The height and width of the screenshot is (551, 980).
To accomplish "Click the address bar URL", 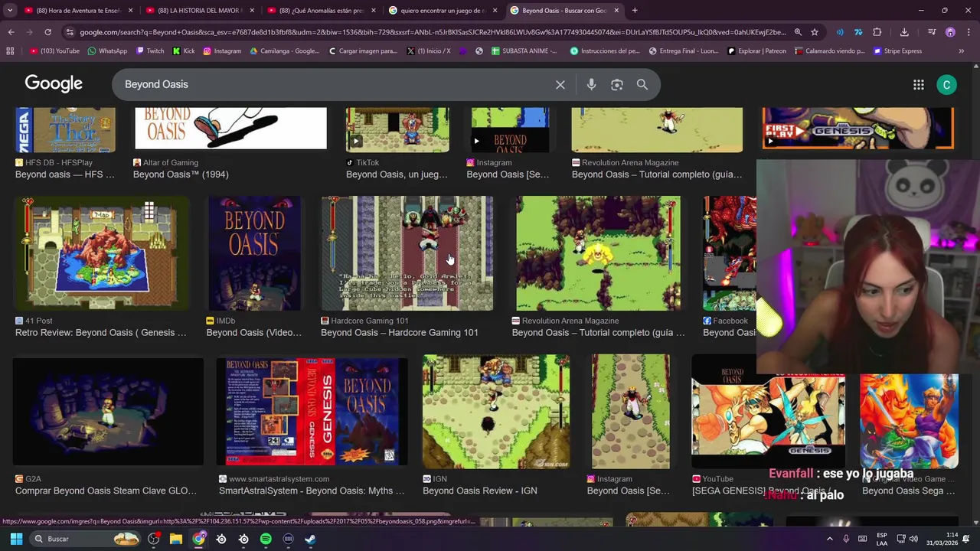I will pyautogui.click(x=433, y=32).
